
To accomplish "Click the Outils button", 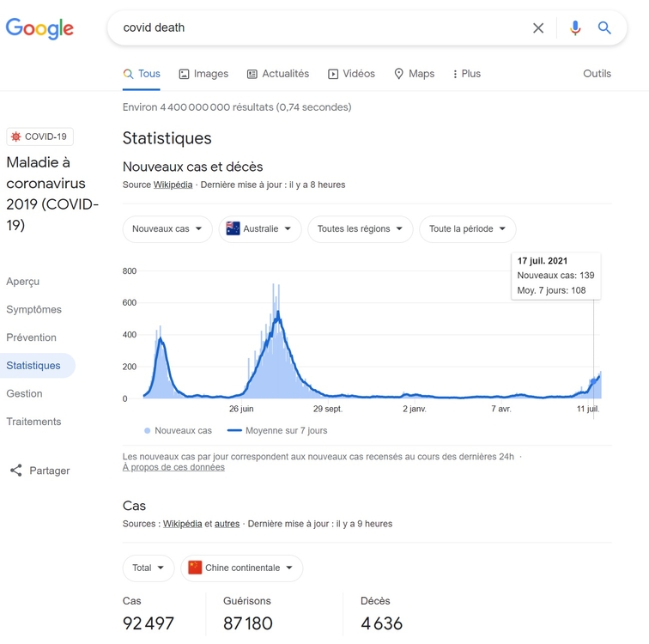I will click(x=597, y=74).
